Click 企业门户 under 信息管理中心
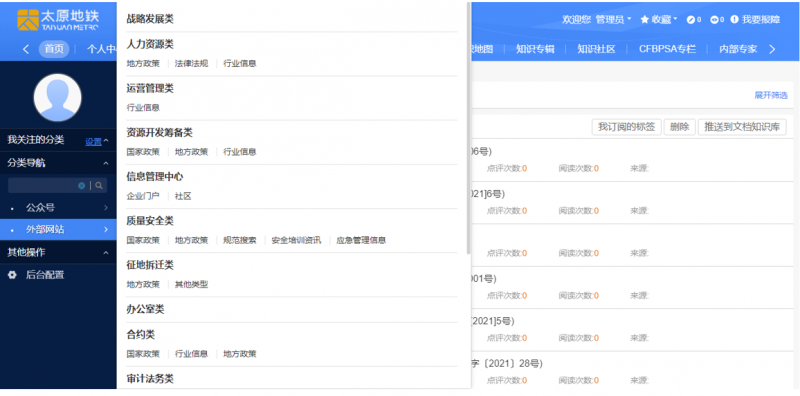The width and height of the screenshot is (800, 396). [143, 196]
